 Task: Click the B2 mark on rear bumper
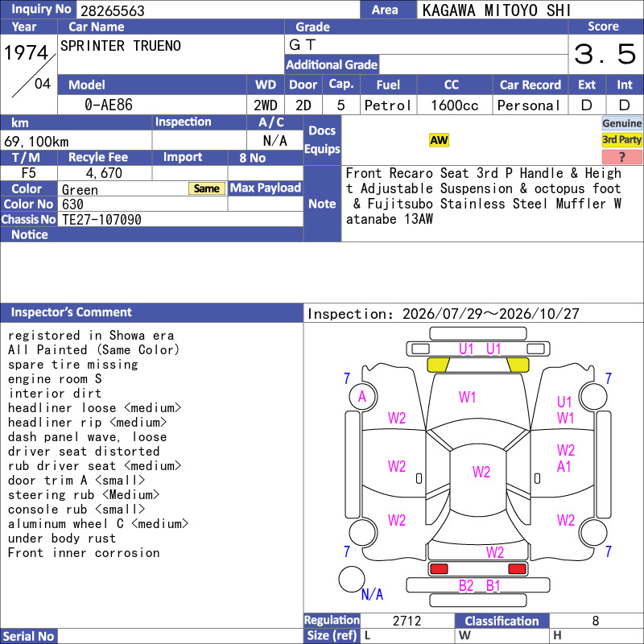(466, 586)
